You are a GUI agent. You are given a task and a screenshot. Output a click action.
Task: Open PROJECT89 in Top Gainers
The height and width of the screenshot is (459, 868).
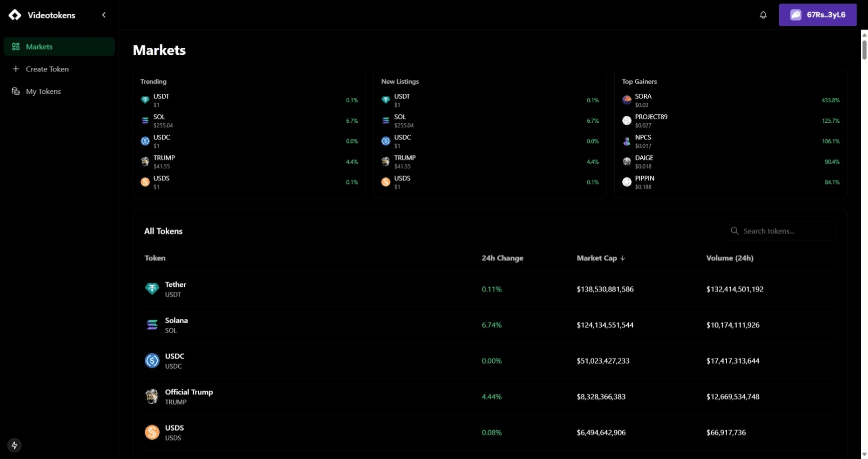click(x=731, y=121)
